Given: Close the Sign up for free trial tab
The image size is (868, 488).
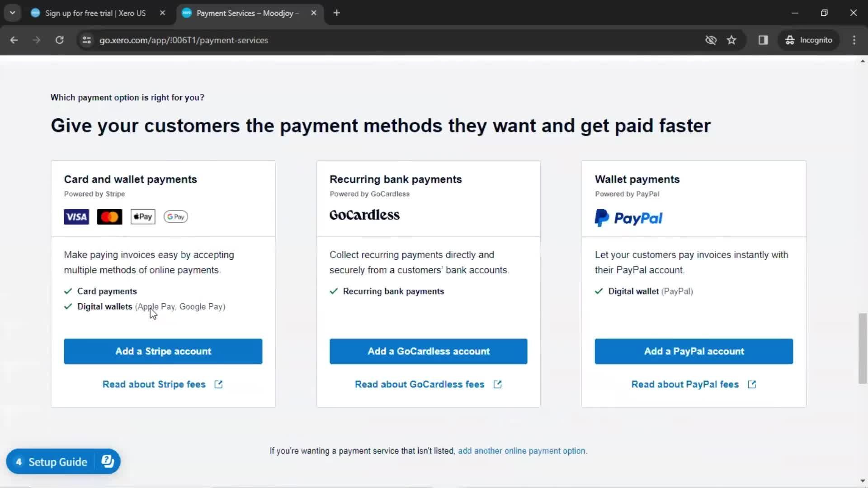Looking at the screenshot, I should pos(162,13).
